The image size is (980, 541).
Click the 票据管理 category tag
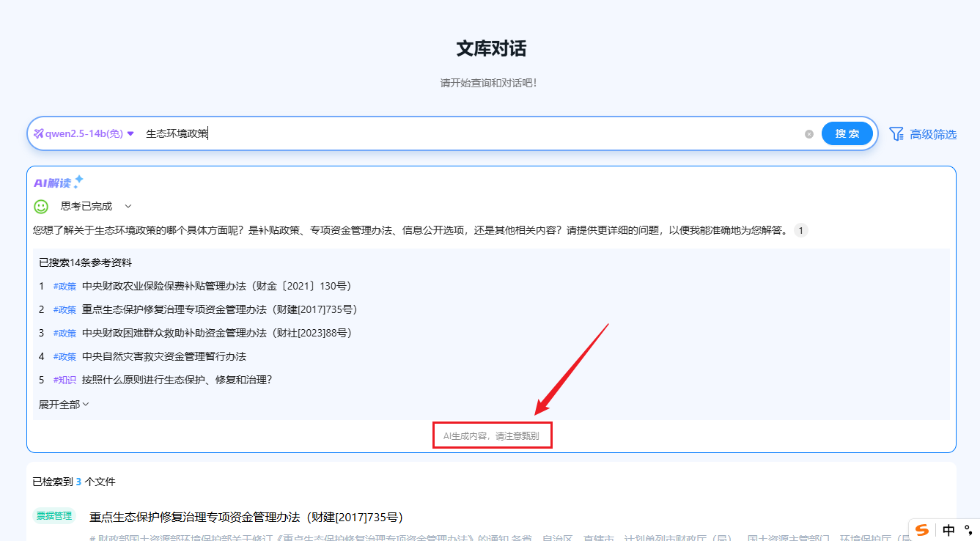pyautogui.click(x=54, y=515)
